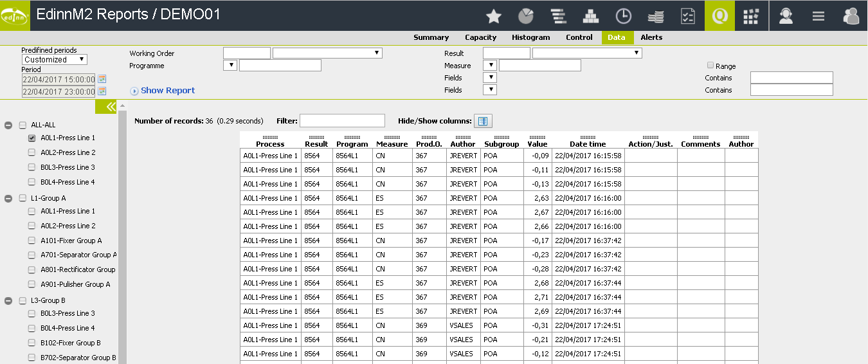Check B102-Fixer Group B checkbox

[32, 343]
